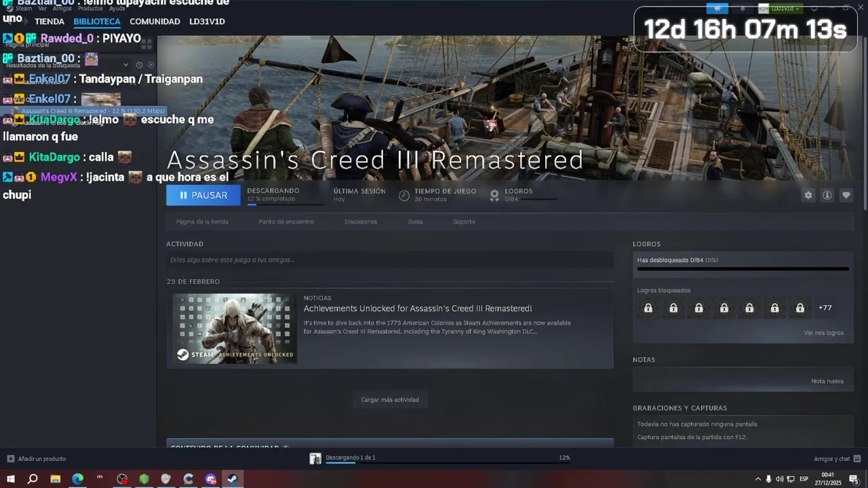Open Punto de encuentro tab
The image size is (868, 488).
286,222
